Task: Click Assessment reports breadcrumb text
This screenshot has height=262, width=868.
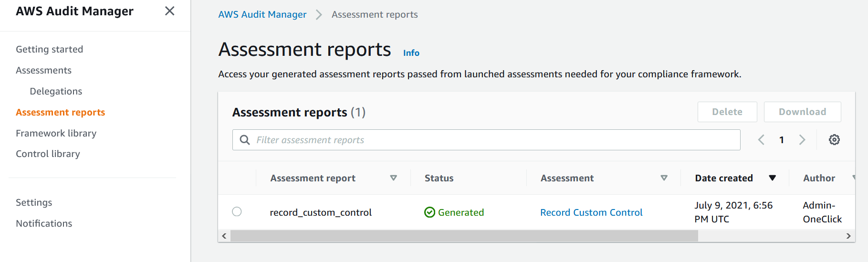Action: click(x=375, y=14)
